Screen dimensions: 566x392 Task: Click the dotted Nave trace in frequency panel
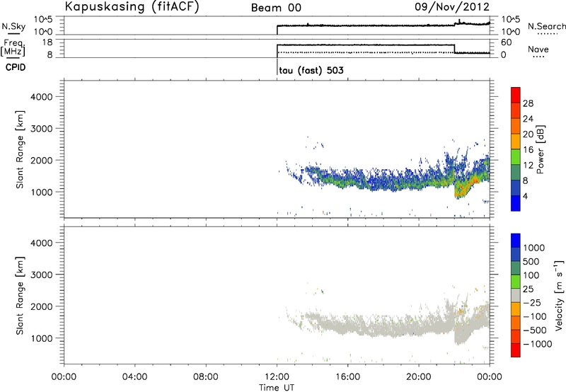[364, 52]
